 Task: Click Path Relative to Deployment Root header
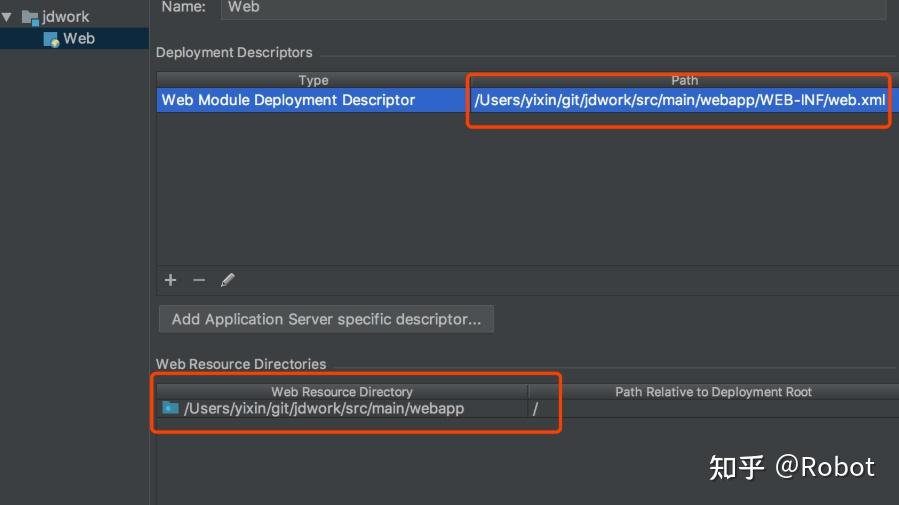click(713, 392)
